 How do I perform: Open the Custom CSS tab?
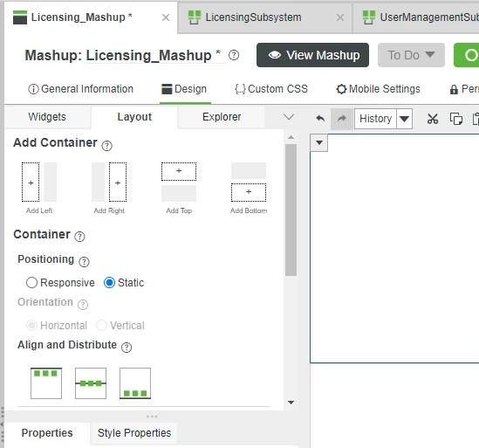coord(271,89)
